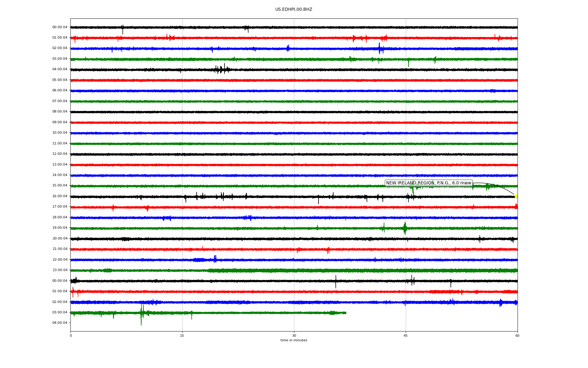Image resolution: width=588 pixels, height=368 pixels.
Task: Click the 23:00:04 trace time label
Action: [x=60, y=270]
